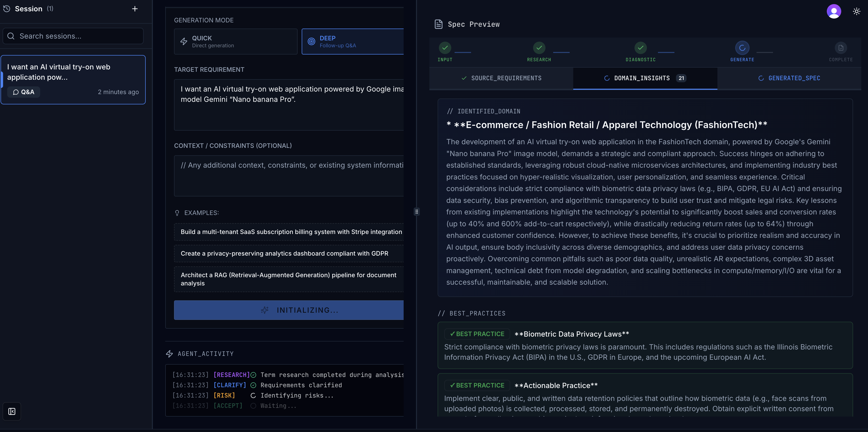This screenshot has height=432, width=868.
Task: Toggle light/dark theme sun icon
Action: [x=856, y=12]
